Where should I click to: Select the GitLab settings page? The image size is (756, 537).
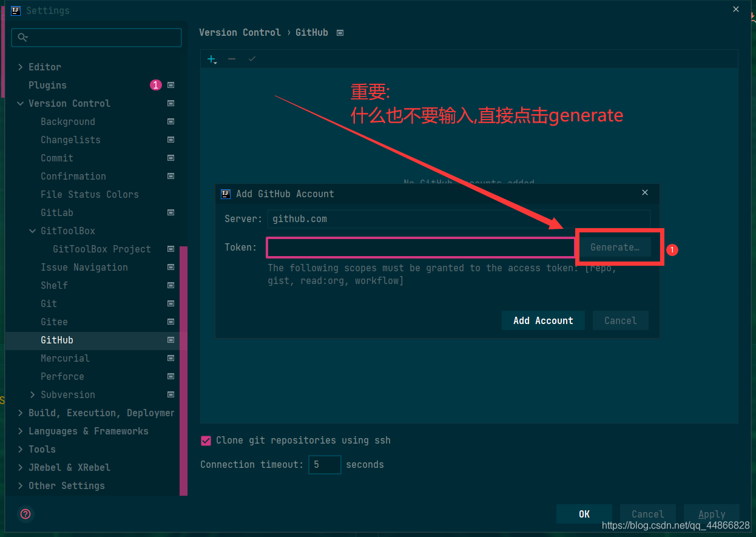(58, 212)
